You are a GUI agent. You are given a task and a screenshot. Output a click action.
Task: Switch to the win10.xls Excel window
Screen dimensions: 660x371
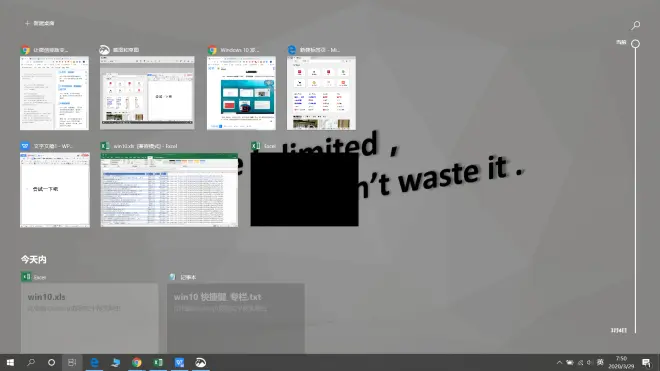169,190
